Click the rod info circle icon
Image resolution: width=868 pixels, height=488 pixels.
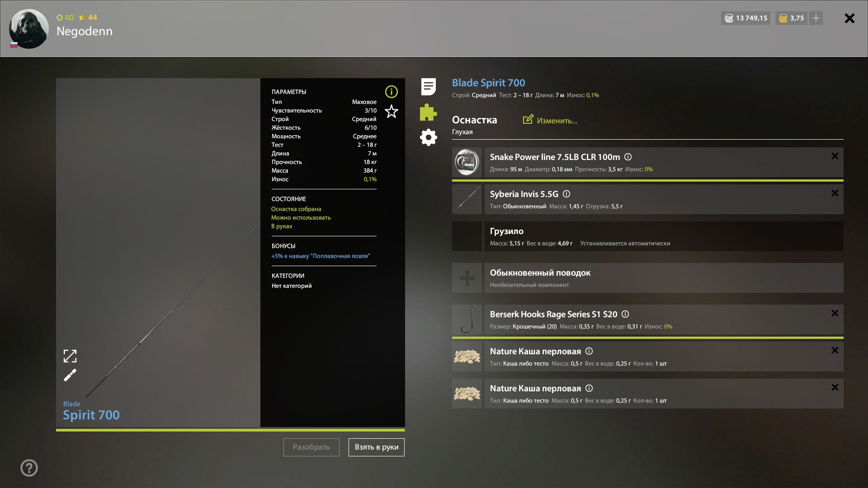pyautogui.click(x=391, y=92)
